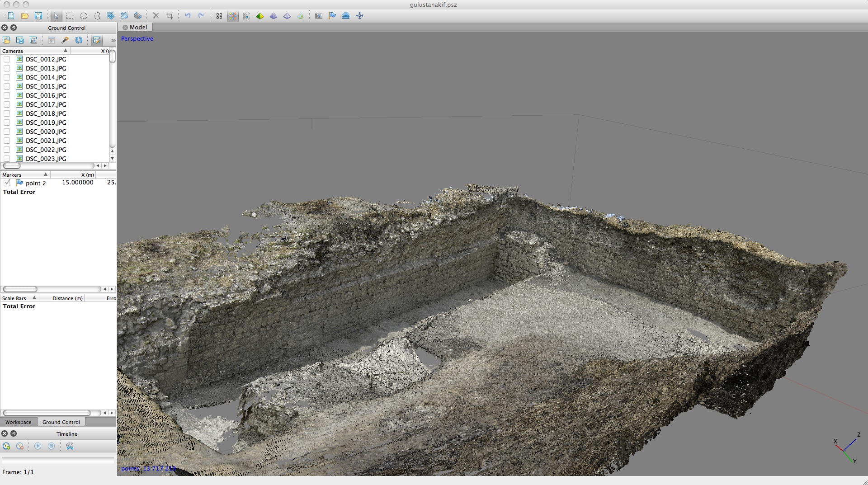Viewport: 868px width, 485px height.
Task: Select the Model view tab
Action: point(138,27)
